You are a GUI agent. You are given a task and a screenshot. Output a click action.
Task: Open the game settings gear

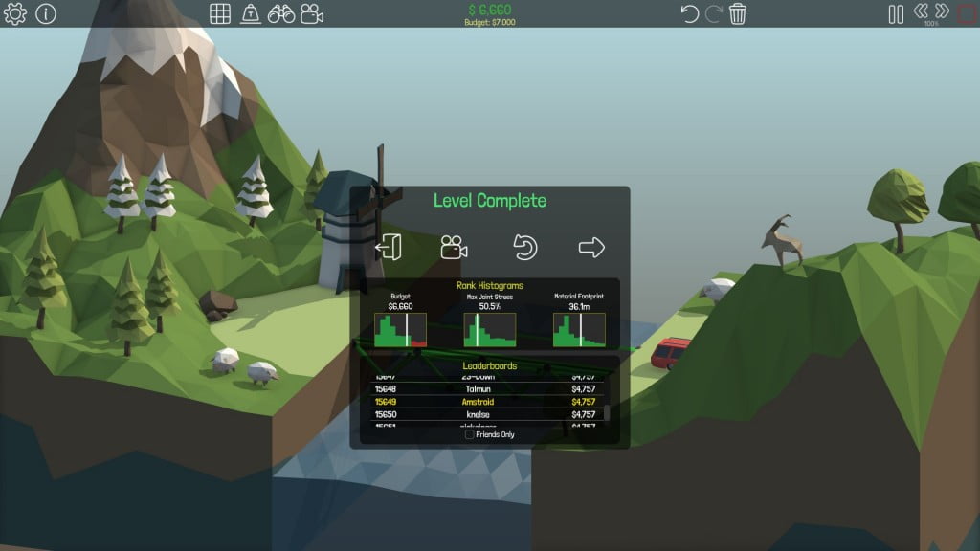click(x=13, y=14)
